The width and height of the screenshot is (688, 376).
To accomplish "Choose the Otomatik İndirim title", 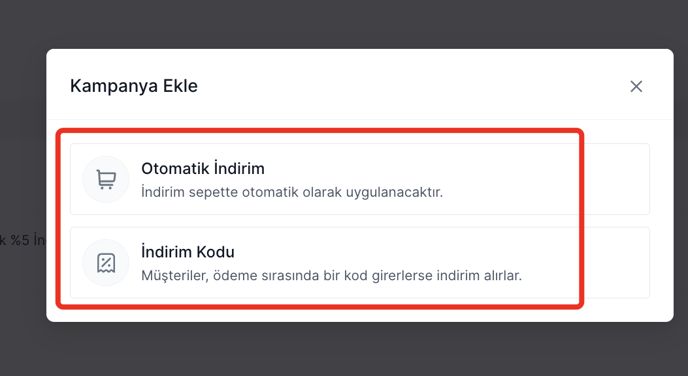I will (x=203, y=168).
